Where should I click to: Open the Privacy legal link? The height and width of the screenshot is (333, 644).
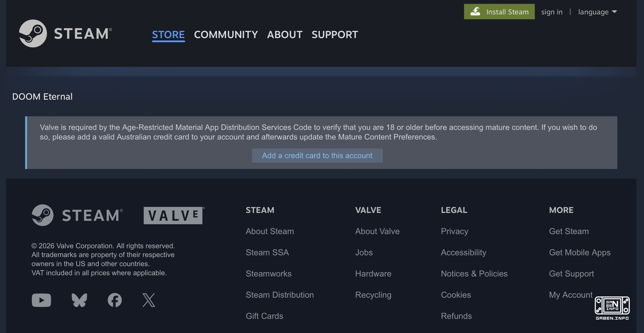coord(455,231)
